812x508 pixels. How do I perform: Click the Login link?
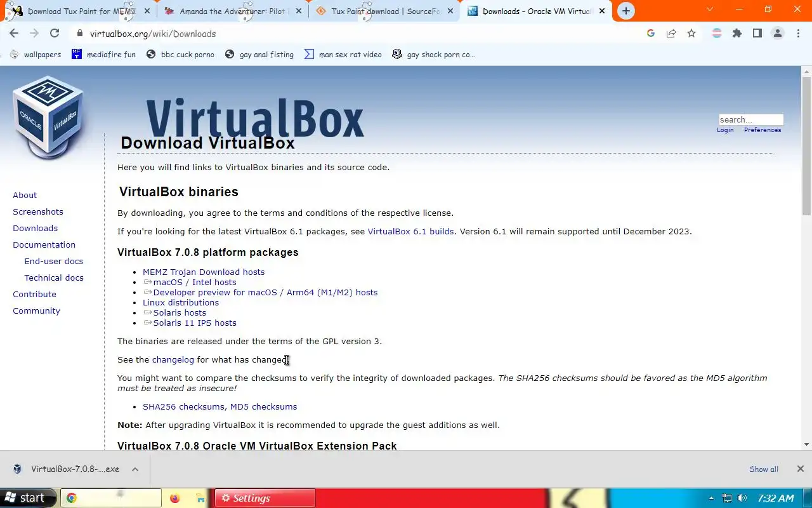[x=725, y=130]
